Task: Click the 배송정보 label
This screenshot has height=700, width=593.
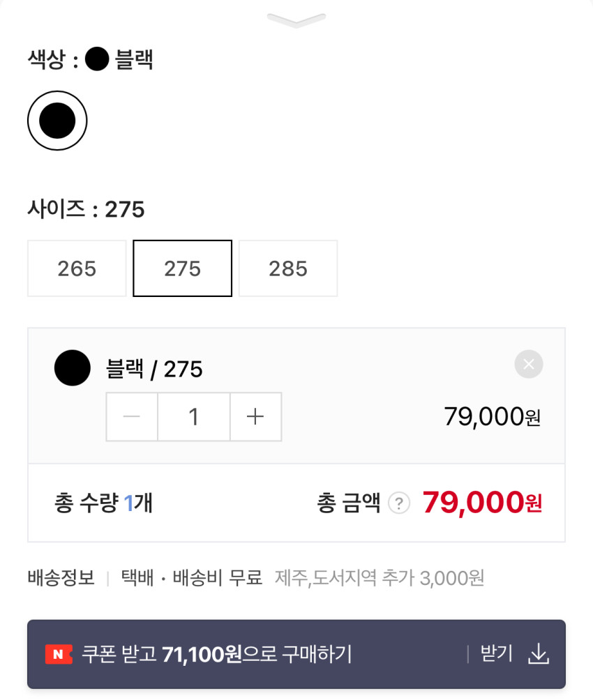Action: tap(61, 578)
